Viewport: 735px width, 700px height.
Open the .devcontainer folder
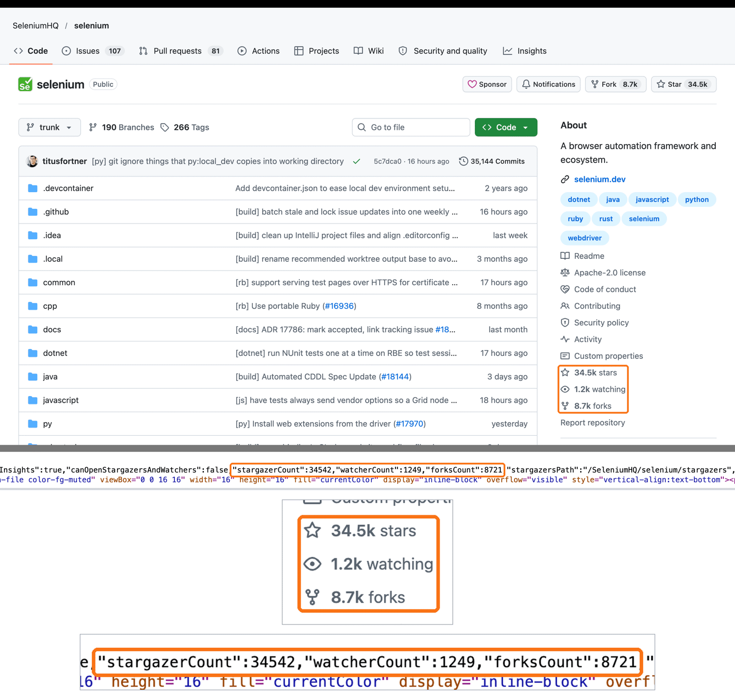68,188
